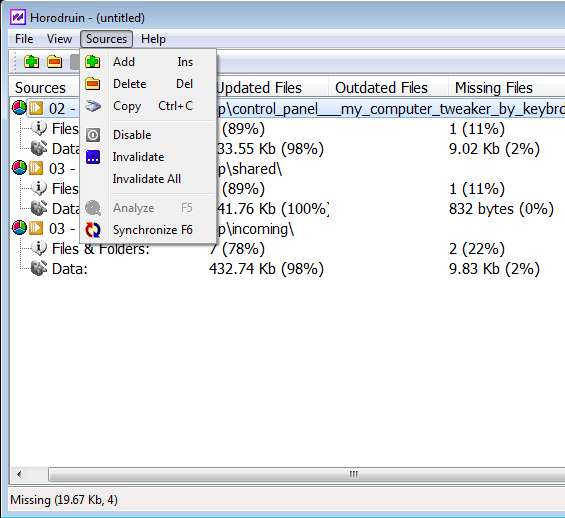Click pie chart icon of 02 source row
Image resolution: width=565 pixels, height=518 pixels.
pos(19,108)
